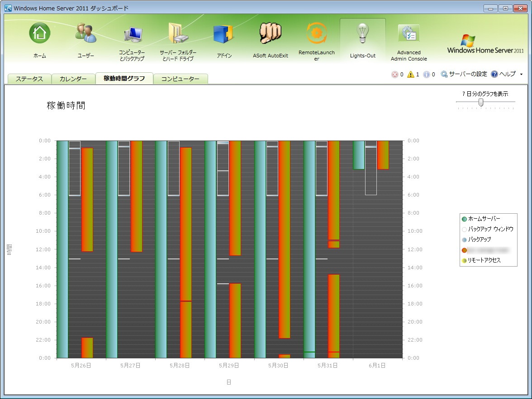Screen dimensions: 532x399
Task: Open the アドイン (Add-ins) icon
Action: [x=223, y=34]
